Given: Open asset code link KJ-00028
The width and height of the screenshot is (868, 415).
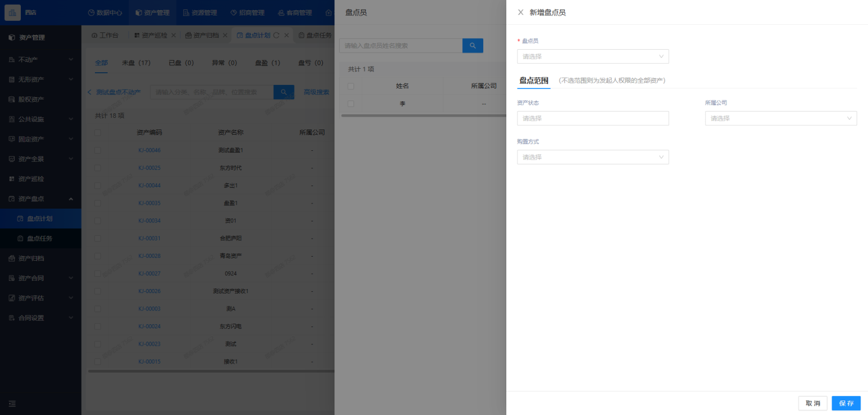Looking at the screenshot, I should click(149, 256).
